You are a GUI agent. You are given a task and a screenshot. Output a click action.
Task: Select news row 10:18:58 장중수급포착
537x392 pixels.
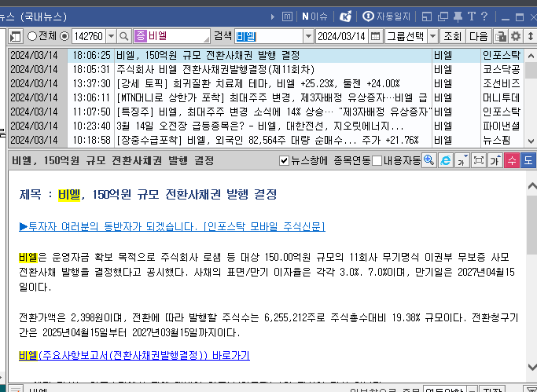click(x=266, y=140)
